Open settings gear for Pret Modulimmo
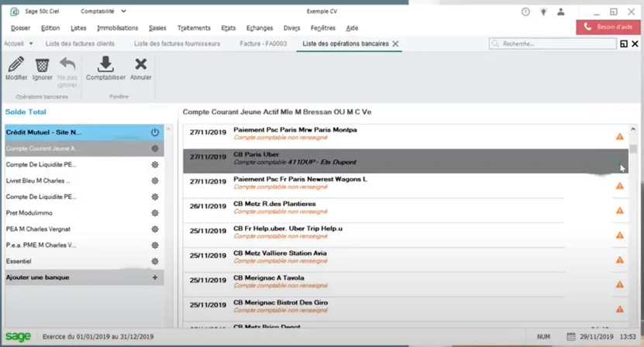Viewport: 644px width, 347px height. coord(155,213)
